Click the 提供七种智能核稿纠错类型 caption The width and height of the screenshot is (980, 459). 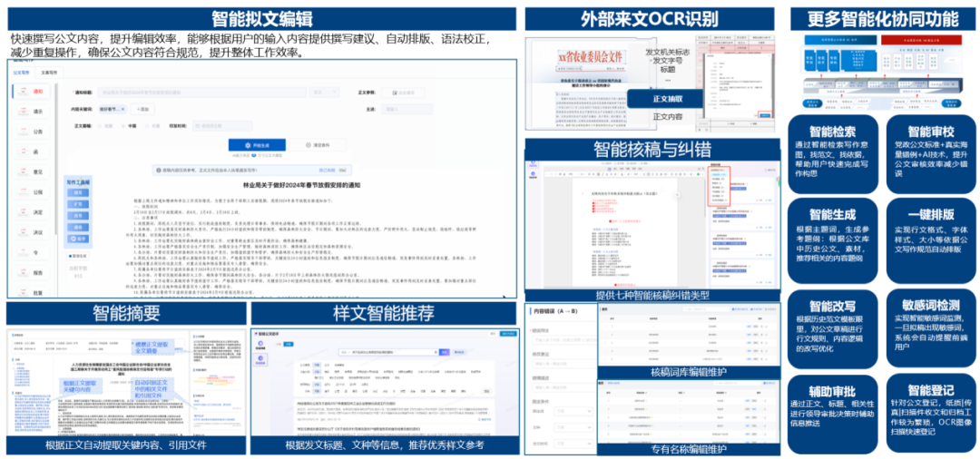tap(652, 296)
